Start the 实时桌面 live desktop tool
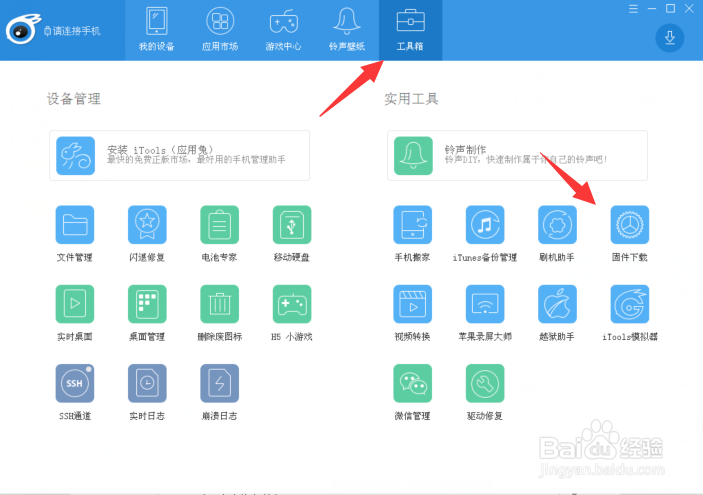Screen dimensions: 703x495 tap(75, 304)
